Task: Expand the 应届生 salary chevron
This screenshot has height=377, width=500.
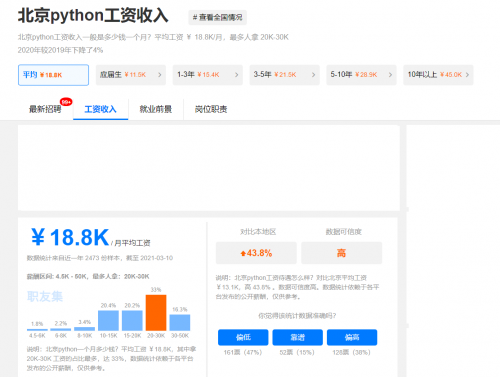Action: tap(160, 75)
